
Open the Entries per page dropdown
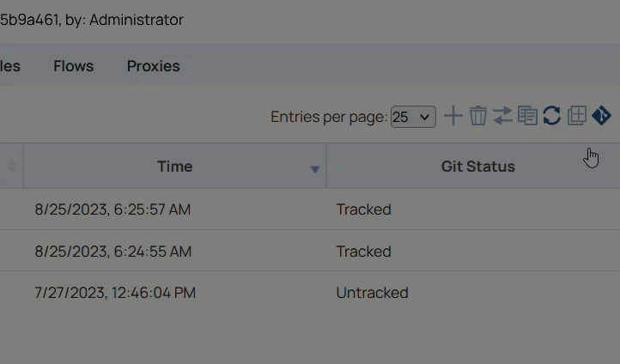(413, 117)
